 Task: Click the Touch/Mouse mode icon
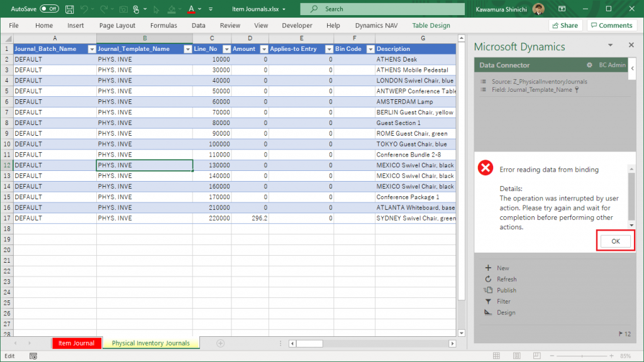coord(136,9)
